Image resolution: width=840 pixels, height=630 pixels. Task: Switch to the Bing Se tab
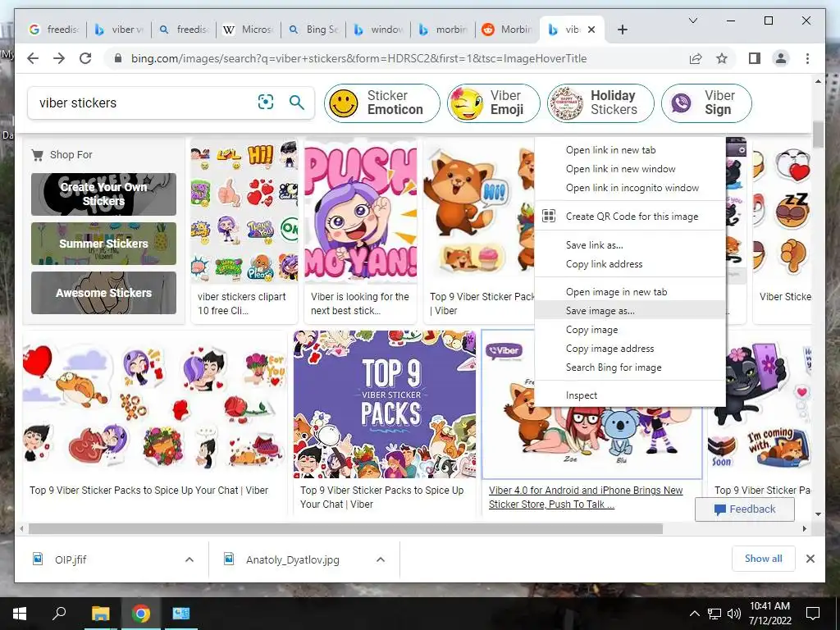coord(313,30)
